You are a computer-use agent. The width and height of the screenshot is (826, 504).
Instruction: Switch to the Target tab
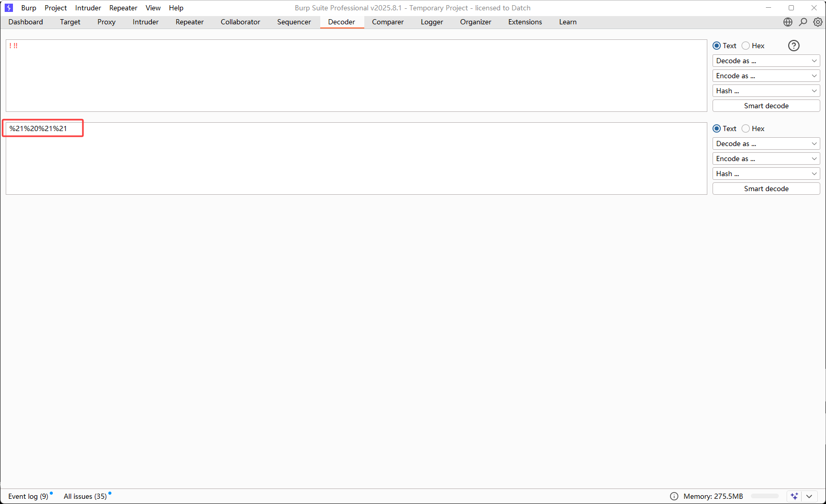tap(70, 22)
